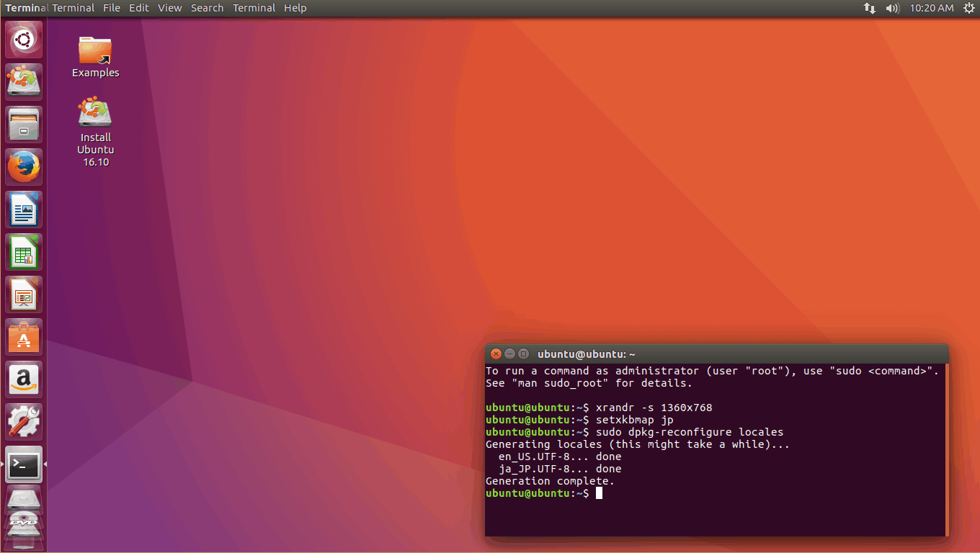
Task: Open the Search menu
Action: point(207,8)
